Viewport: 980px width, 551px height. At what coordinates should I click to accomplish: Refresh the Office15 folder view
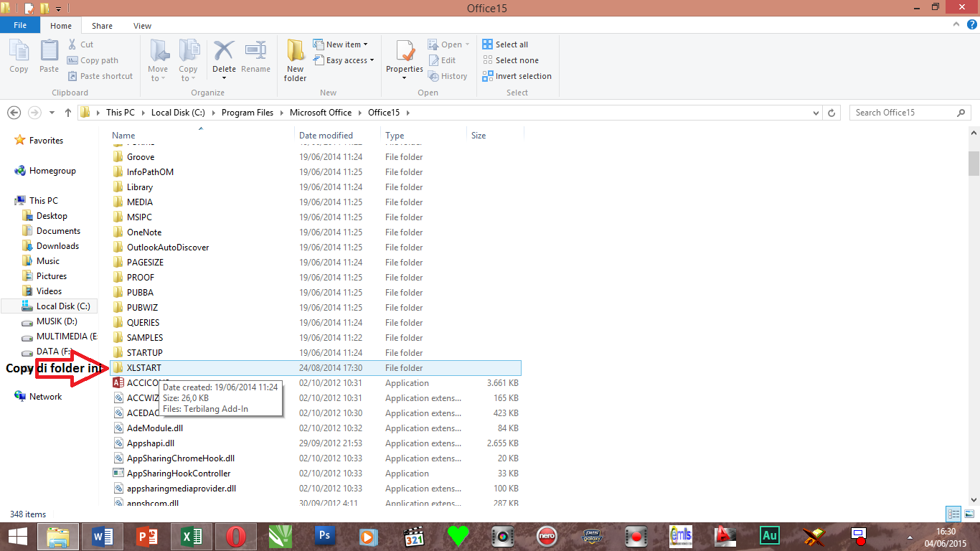[x=832, y=113]
